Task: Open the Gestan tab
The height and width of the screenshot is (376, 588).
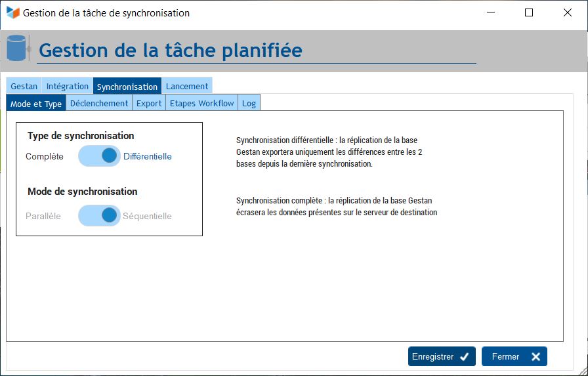Action: [x=24, y=86]
